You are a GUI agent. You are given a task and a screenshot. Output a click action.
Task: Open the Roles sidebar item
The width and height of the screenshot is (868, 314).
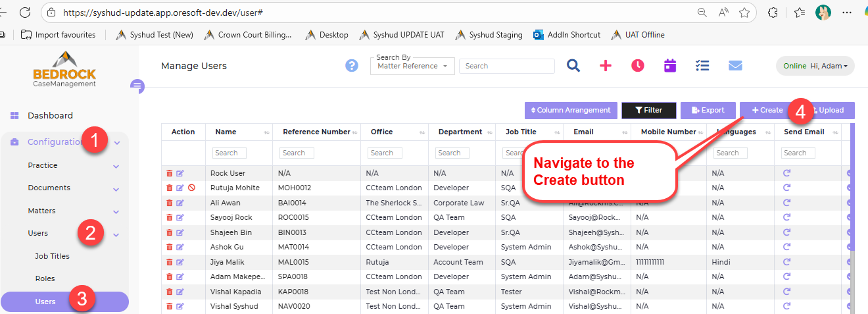pos(45,278)
